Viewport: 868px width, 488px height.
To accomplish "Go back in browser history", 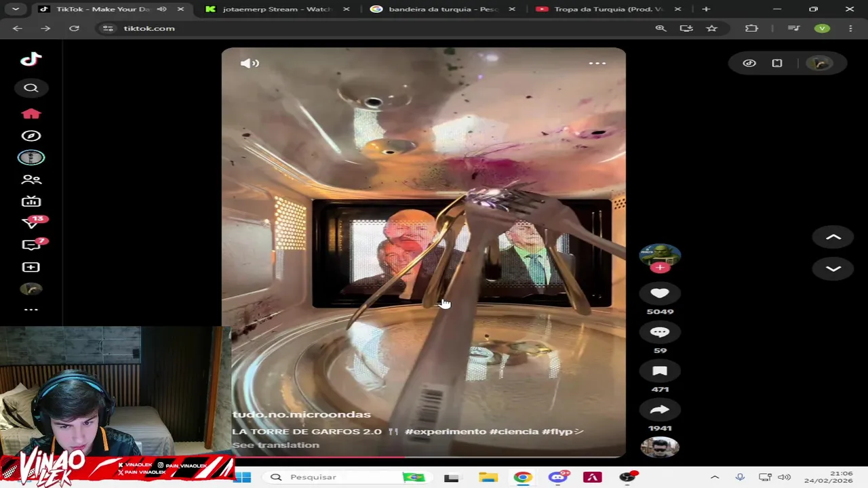I will (18, 28).
